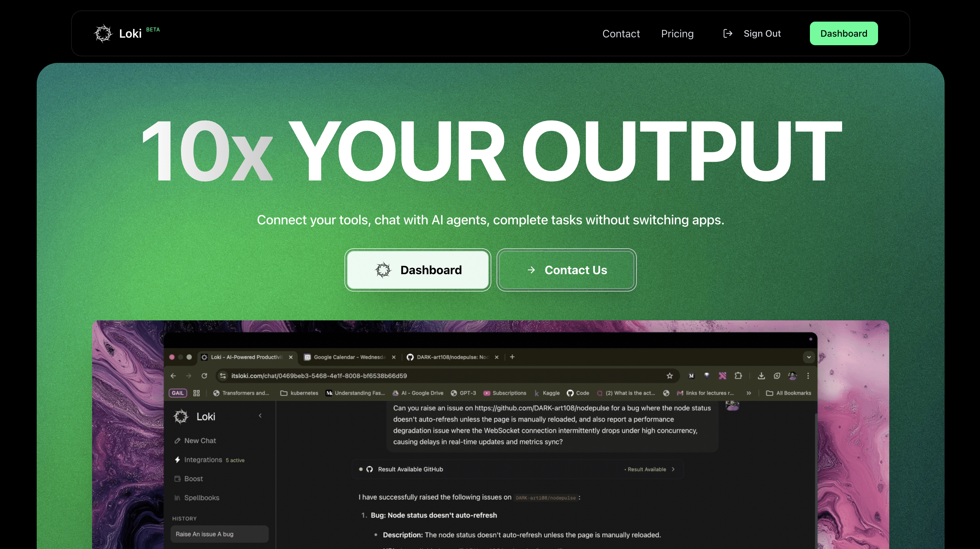The width and height of the screenshot is (980, 549).
Task: Click the reload icon in browser mockup
Action: click(204, 376)
